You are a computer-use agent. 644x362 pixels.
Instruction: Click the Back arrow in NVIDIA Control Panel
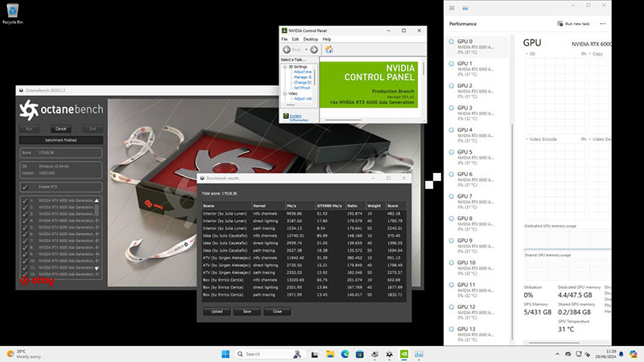pyautogui.click(x=288, y=49)
